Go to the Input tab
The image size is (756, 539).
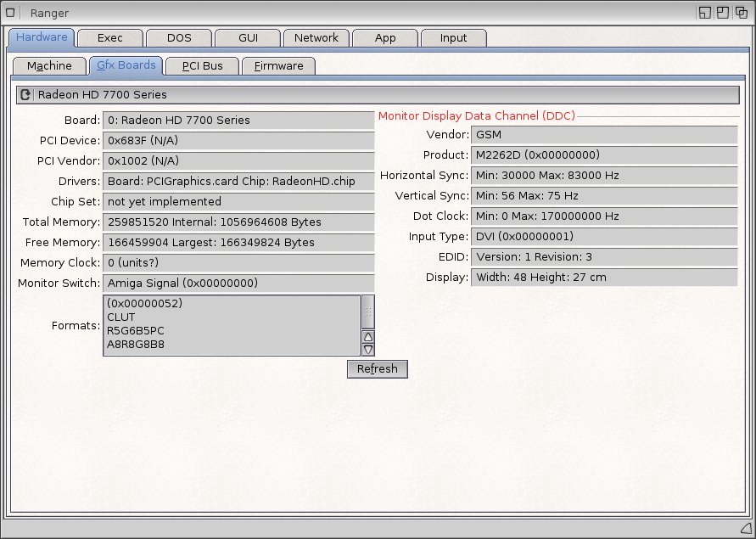(x=453, y=38)
